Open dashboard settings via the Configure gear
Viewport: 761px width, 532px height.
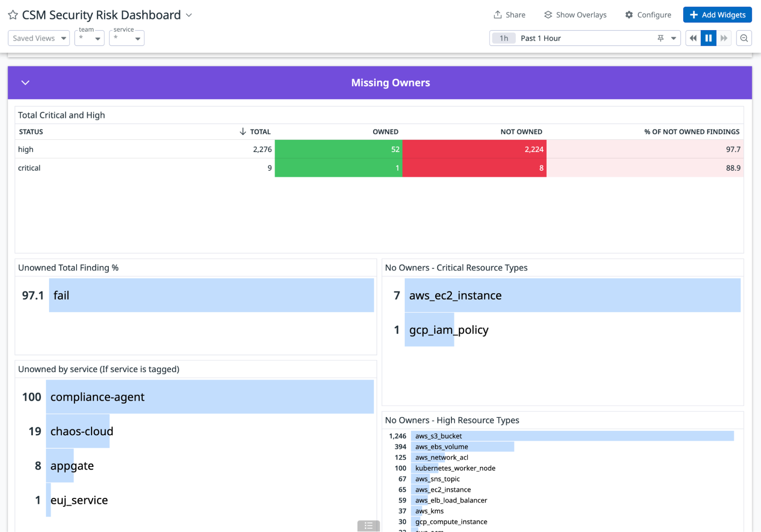click(x=630, y=14)
